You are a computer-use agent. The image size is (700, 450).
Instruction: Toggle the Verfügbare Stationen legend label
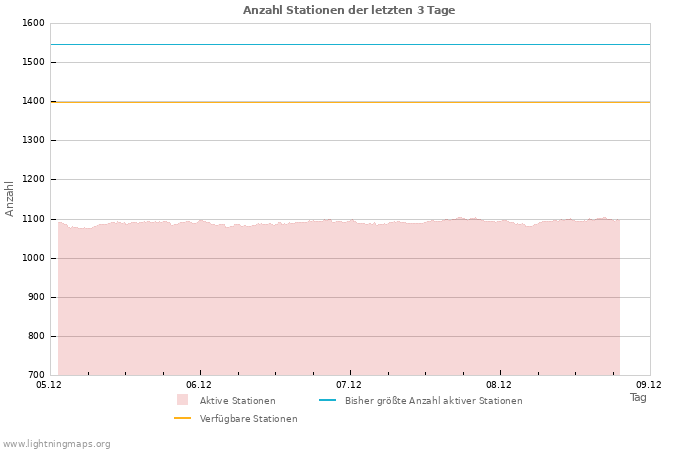[248, 419]
